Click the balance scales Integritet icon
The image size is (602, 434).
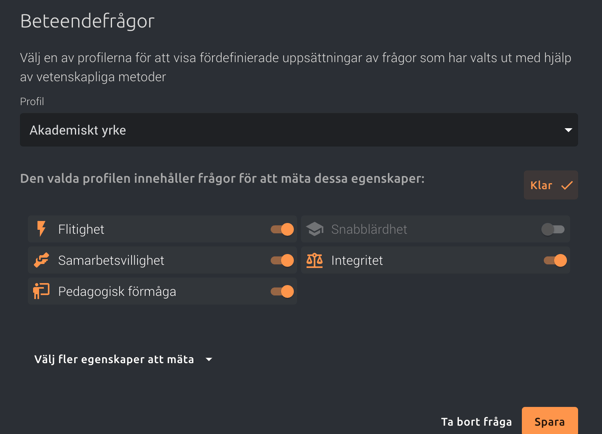tap(314, 260)
